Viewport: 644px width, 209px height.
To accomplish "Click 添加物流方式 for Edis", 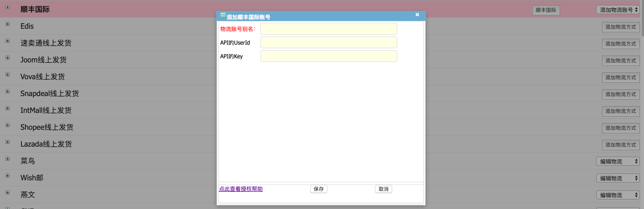I will [621, 27].
